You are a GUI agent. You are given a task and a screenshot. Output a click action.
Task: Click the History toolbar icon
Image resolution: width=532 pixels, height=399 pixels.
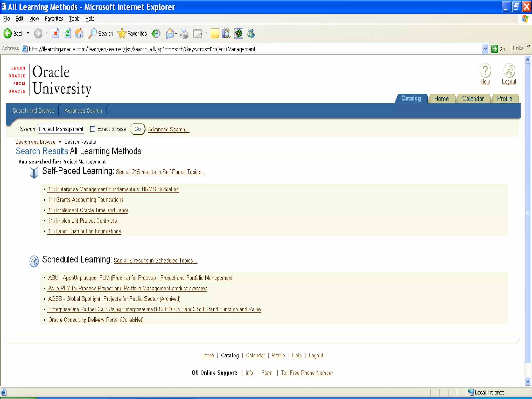156,34
